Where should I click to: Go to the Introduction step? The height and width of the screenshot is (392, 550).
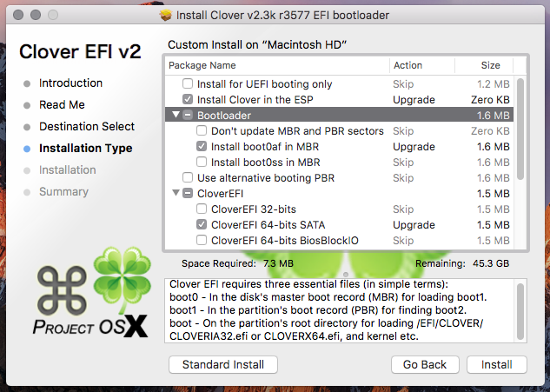pos(71,83)
